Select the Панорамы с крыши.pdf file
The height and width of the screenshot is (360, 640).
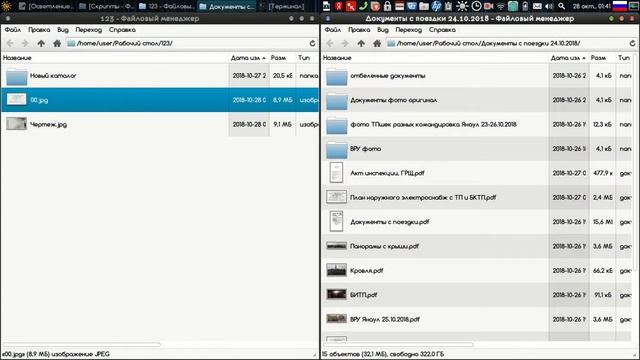click(x=477, y=246)
